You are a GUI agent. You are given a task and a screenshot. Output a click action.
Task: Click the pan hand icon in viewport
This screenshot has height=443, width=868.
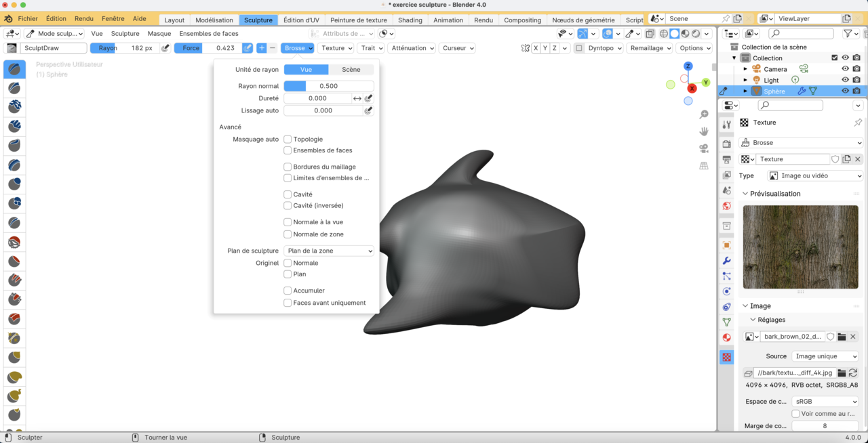[704, 131]
